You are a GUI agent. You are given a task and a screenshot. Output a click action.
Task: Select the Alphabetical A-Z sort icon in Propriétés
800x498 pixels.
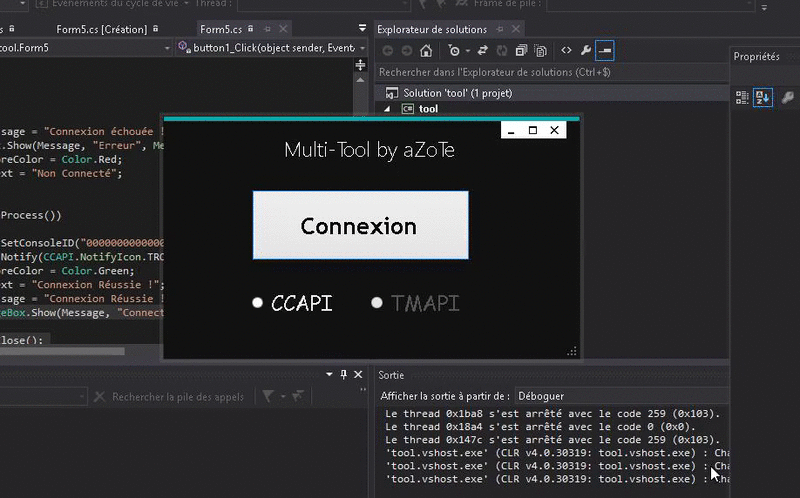(x=763, y=97)
